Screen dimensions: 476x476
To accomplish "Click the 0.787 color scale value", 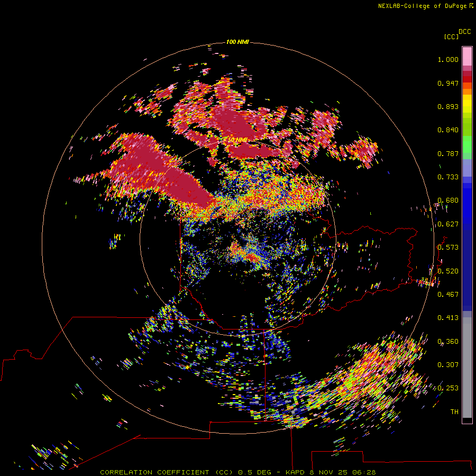I will tap(448, 153).
